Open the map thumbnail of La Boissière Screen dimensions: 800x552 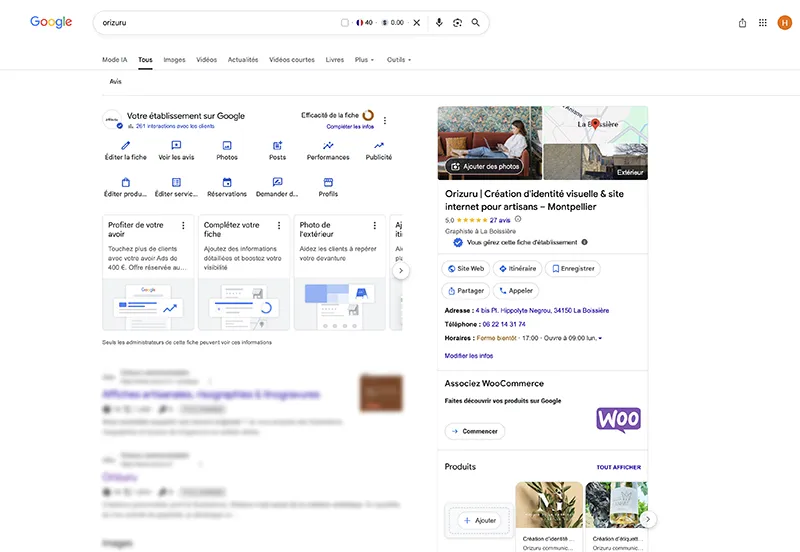coord(595,124)
